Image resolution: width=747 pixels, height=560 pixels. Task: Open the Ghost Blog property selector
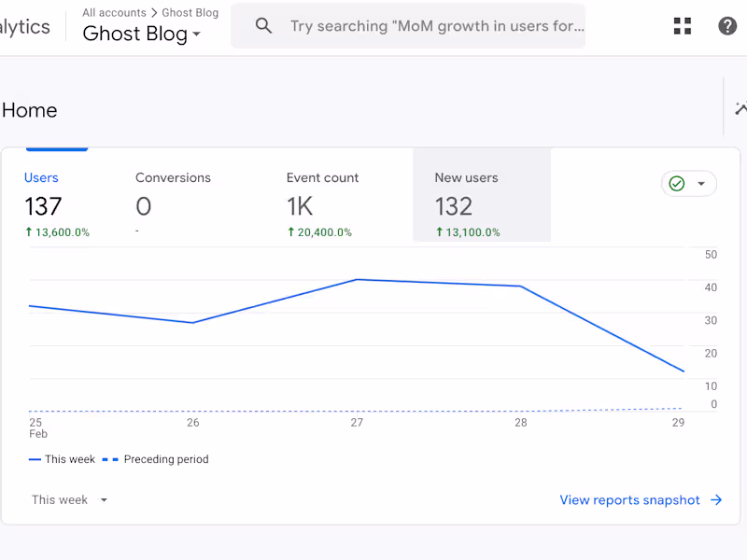(x=138, y=34)
